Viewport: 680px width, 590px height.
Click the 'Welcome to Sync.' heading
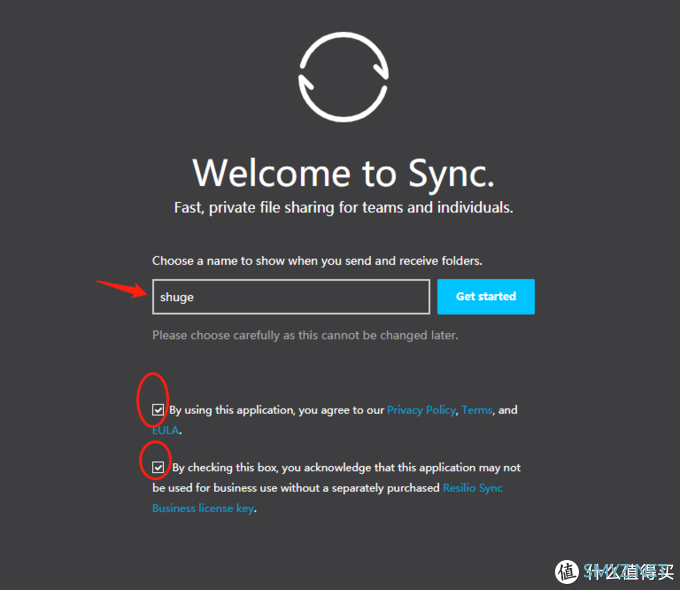pyautogui.click(x=343, y=173)
